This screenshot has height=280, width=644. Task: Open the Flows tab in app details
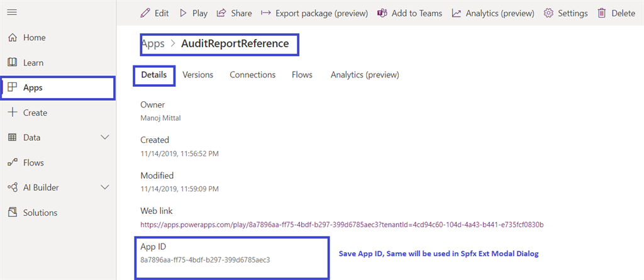coord(303,75)
